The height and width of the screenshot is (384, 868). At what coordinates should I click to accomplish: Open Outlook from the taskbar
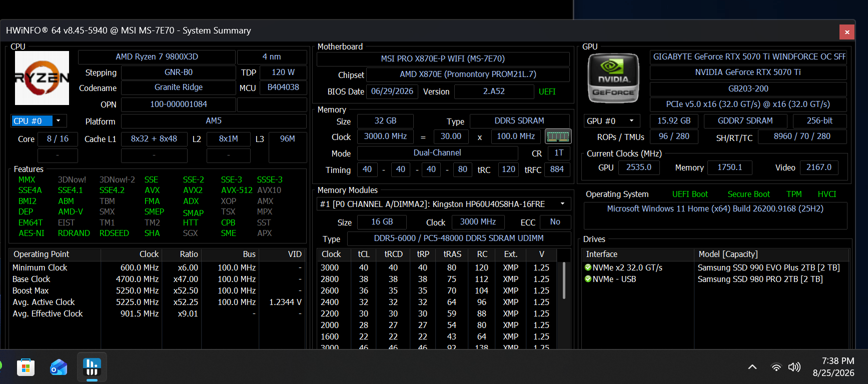[59, 367]
